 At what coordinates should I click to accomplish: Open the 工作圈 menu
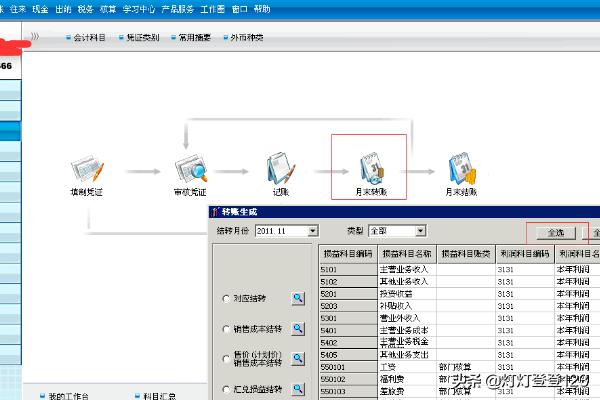pyautogui.click(x=212, y=9)
